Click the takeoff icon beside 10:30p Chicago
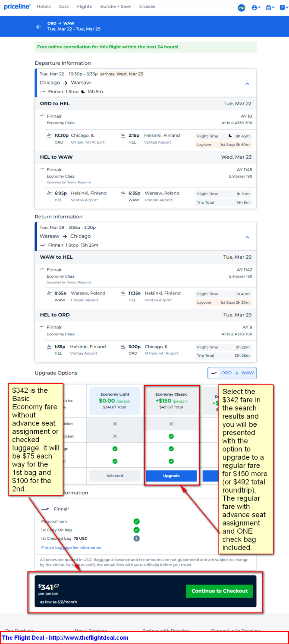289x644 pixels. (x=49, y=135)
